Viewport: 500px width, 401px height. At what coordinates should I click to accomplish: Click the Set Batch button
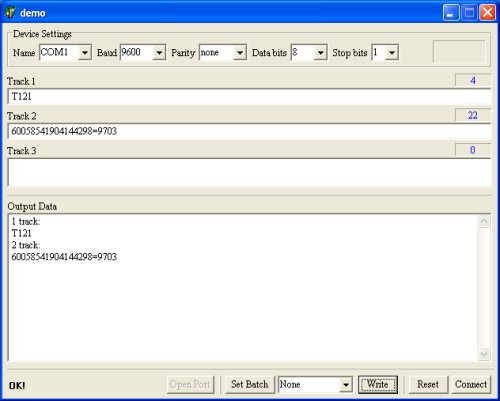click(x=250, y=385)
